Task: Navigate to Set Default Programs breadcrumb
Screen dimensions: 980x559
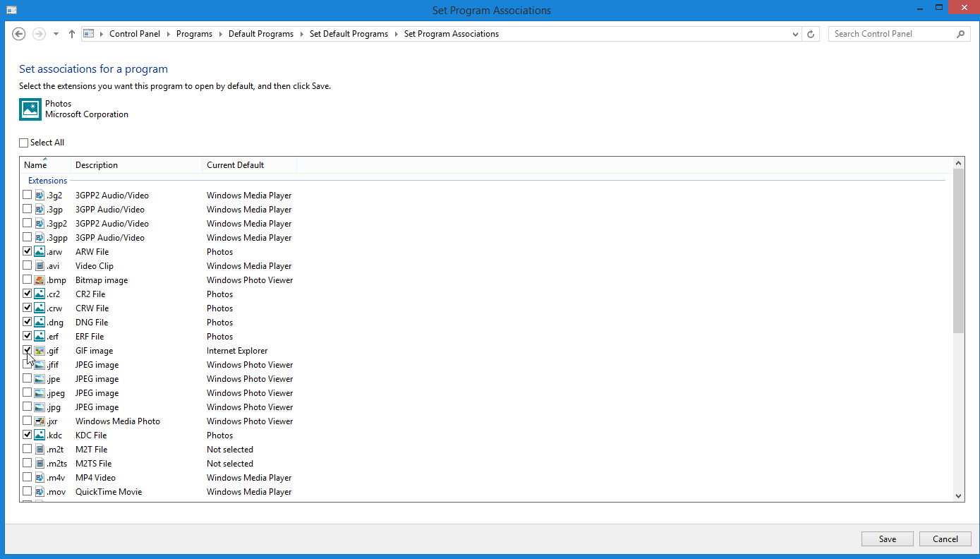Action: (x=349, y=34)
